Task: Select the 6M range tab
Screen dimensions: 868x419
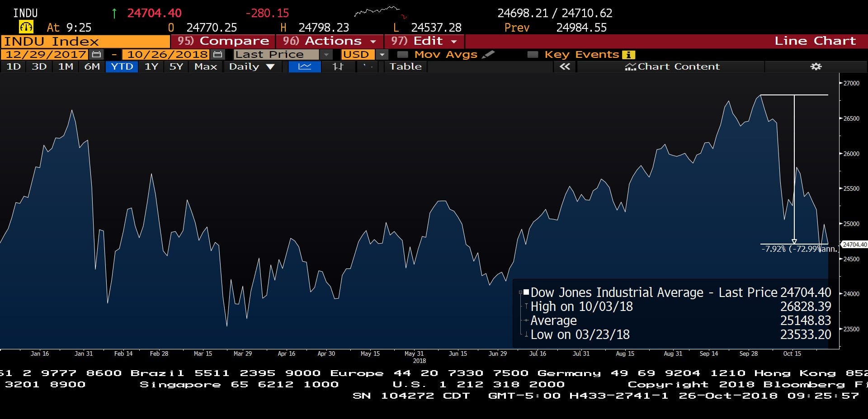Action: point(92,66)
